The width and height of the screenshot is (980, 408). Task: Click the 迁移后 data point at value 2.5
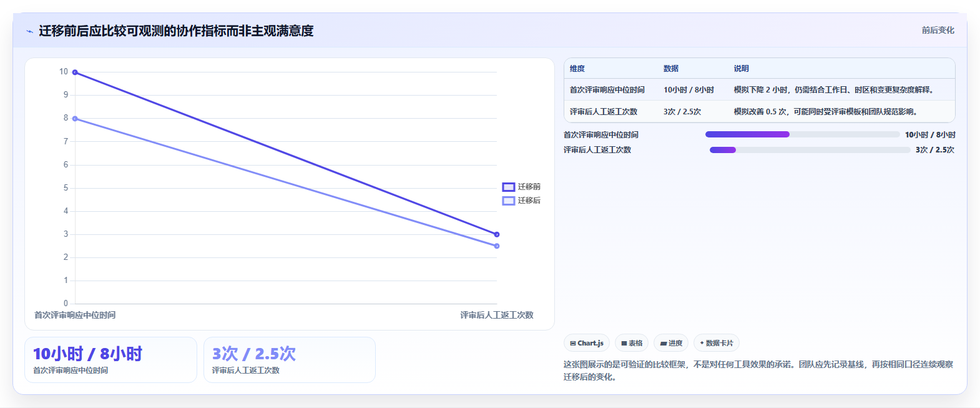coord(497,246)
